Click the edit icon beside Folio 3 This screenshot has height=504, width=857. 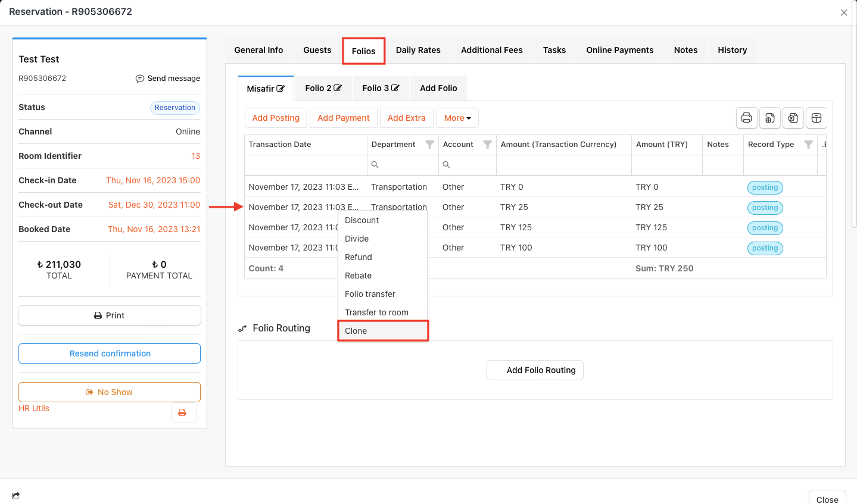395,88
